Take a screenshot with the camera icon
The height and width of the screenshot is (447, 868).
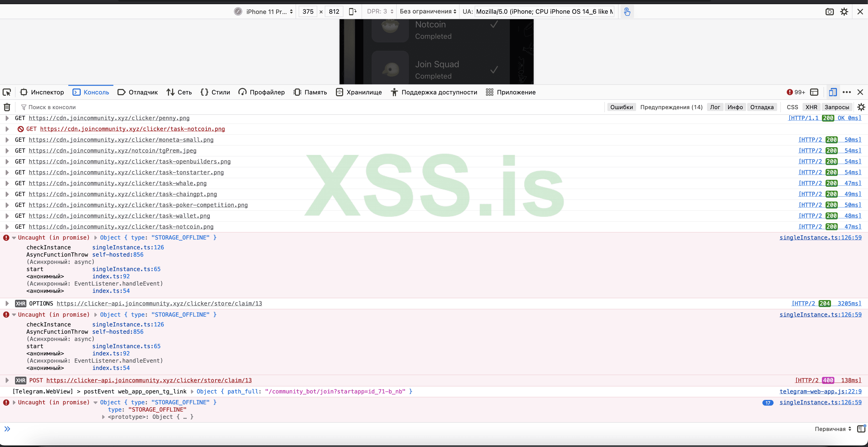click(829, 12)
